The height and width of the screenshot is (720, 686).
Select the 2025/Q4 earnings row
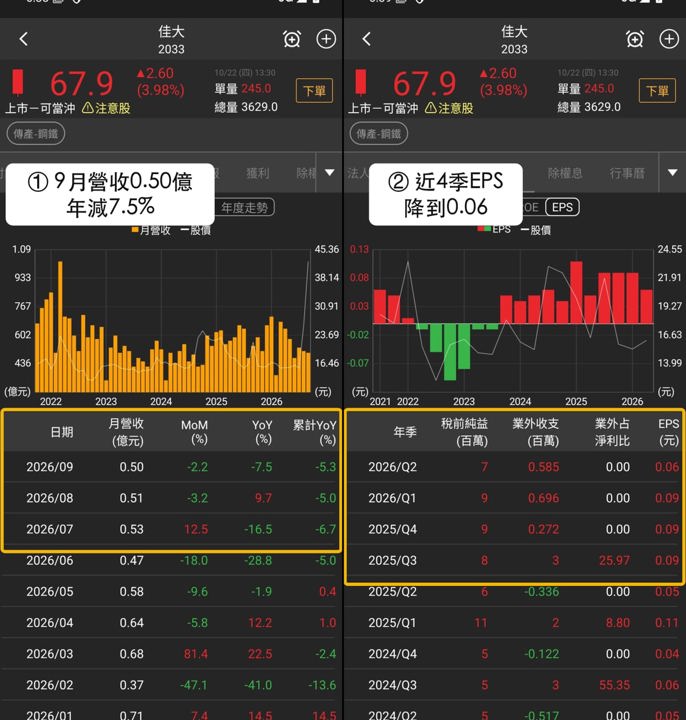[x=514, y=529]
